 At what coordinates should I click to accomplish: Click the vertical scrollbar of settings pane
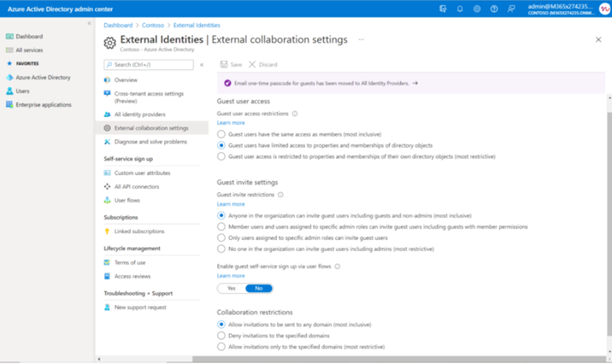pos(610,223)
